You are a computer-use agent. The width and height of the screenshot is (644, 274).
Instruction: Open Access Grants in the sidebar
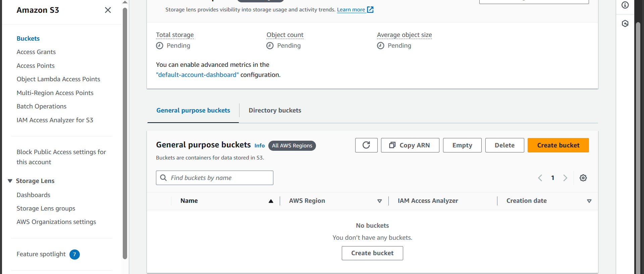[36, 52]
